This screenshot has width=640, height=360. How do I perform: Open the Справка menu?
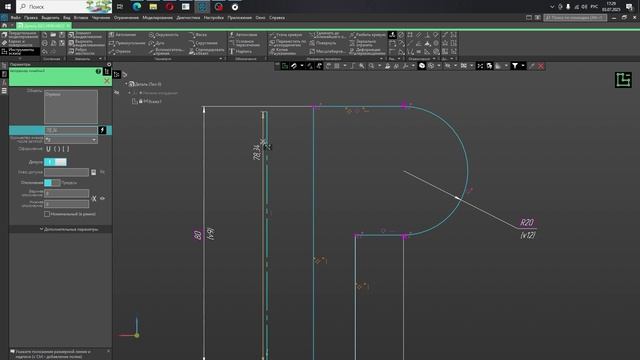click(x=277, y=18)
